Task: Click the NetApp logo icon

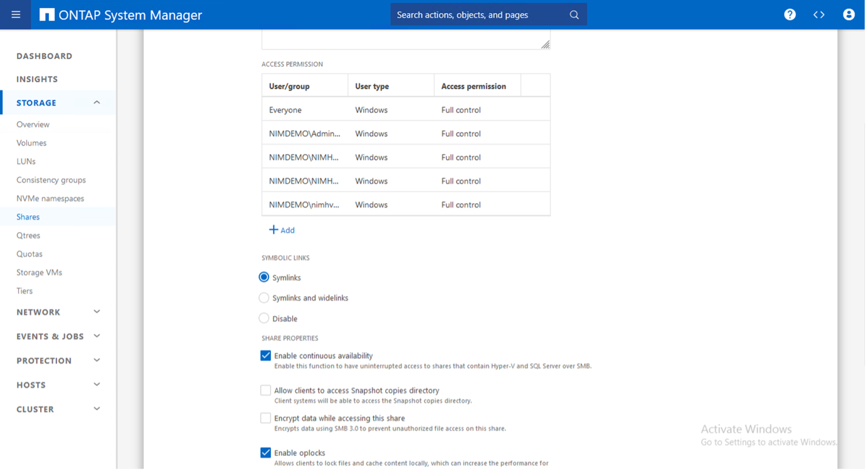Action: tap(47, 14)
